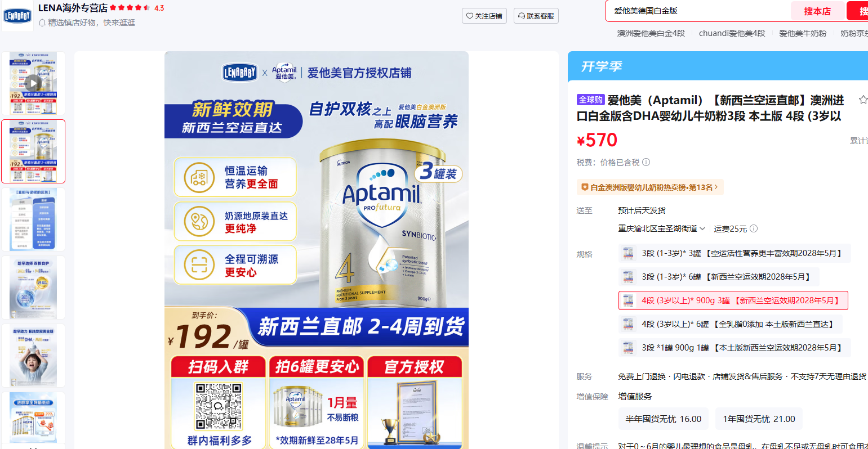Click the 开学季 promotion banner
This screenshot has width=868, height=449.
tap(718, 66)
